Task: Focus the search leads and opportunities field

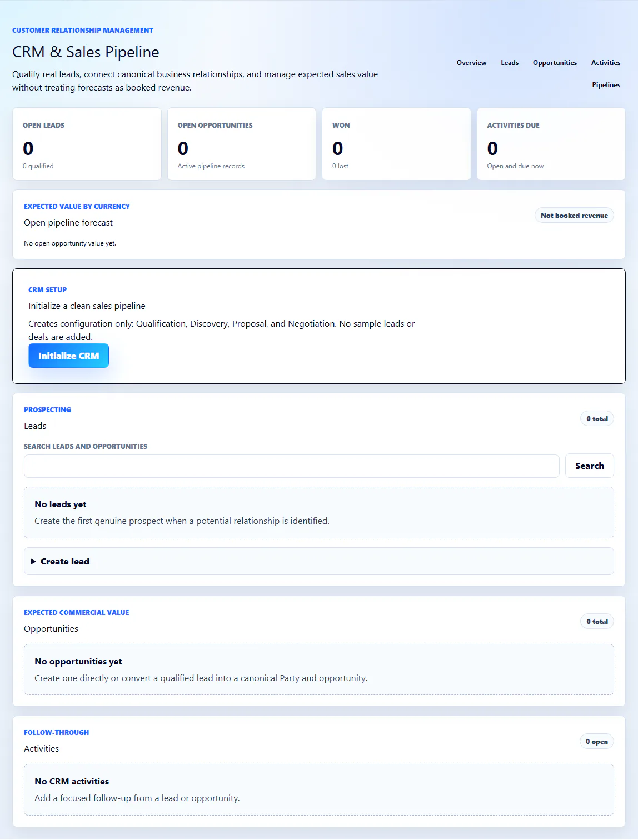Action: [292, 466]
